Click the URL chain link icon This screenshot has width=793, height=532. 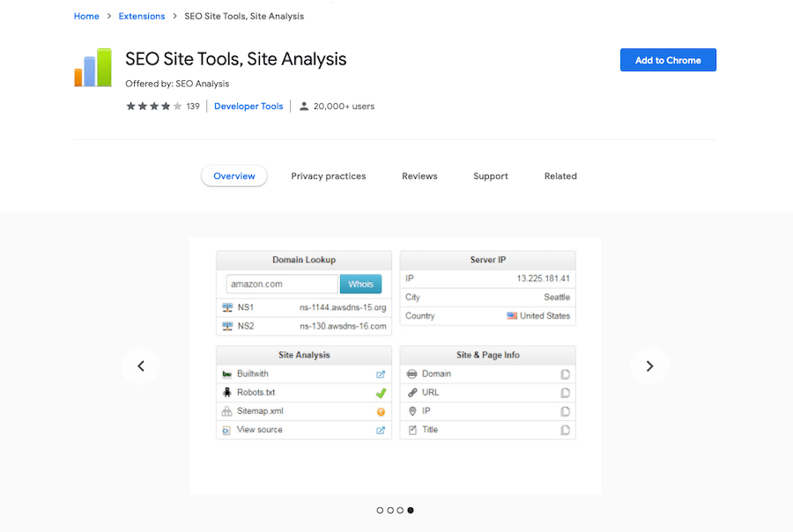tap(412, 393)
